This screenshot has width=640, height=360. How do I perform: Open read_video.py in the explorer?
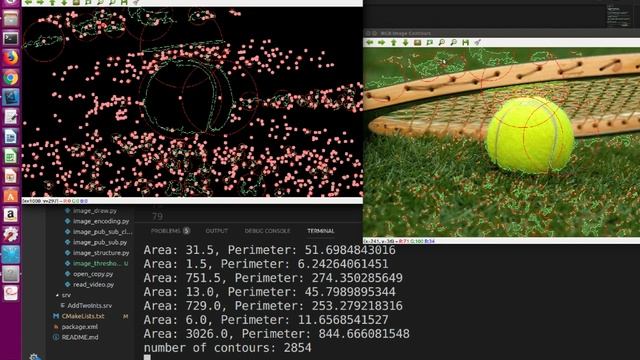tap(93, 285)
